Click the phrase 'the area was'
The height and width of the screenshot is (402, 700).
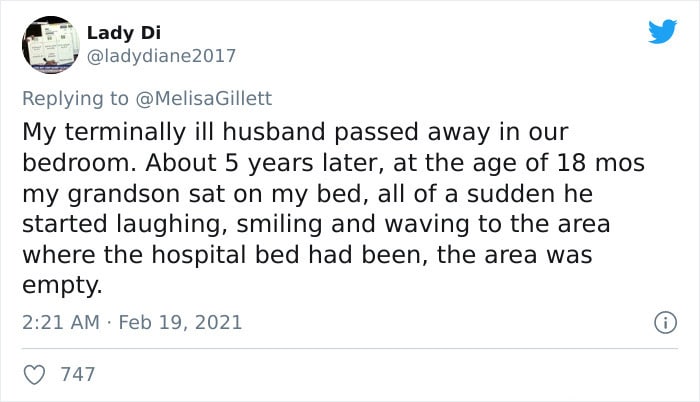coord(514,255)
